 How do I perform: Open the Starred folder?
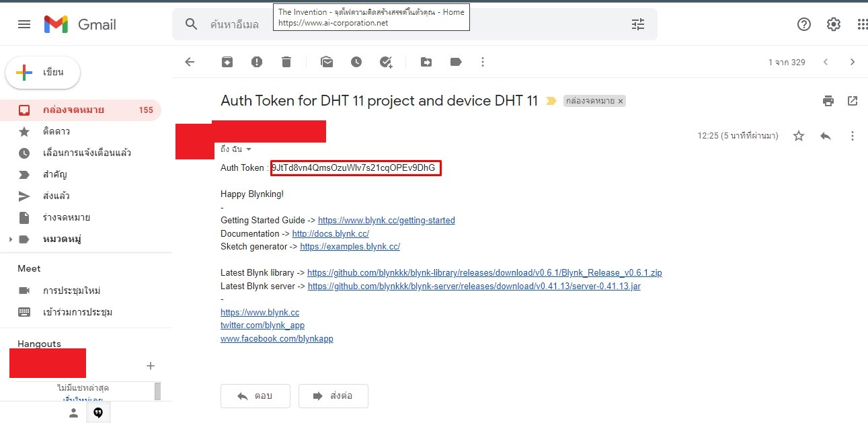point(81,131)
